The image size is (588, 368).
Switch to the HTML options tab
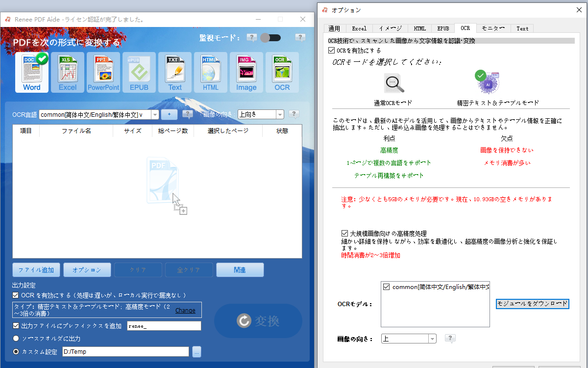419,28
